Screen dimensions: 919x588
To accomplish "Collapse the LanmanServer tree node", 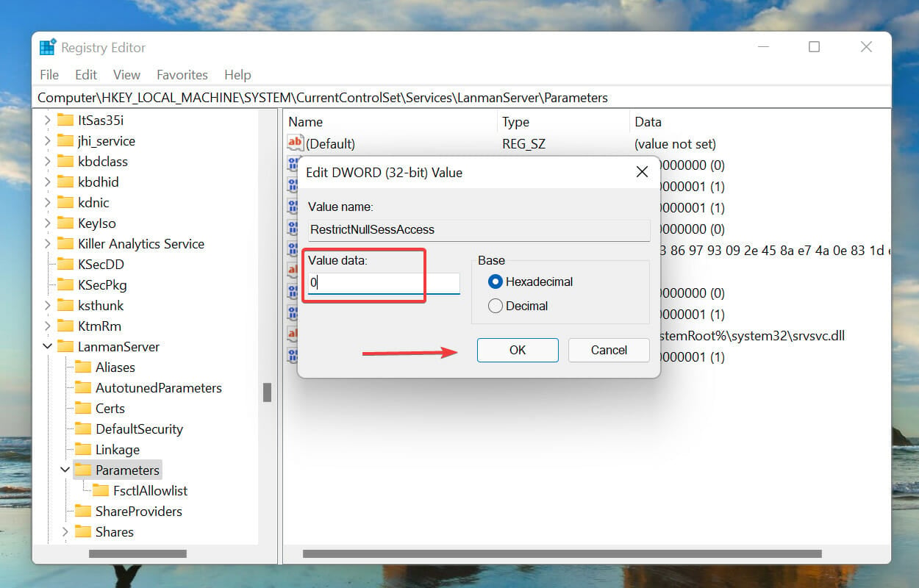I will pyautogui.click(x=48, y=346).
